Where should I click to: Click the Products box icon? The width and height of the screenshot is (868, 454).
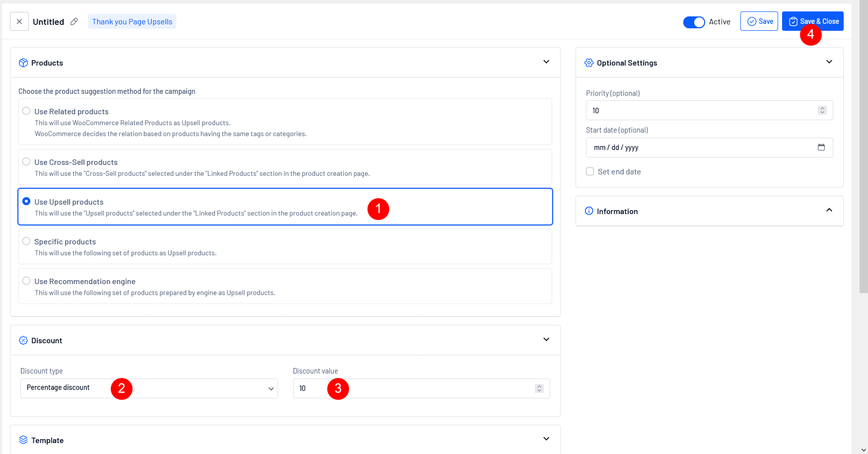tap(23, 63)
